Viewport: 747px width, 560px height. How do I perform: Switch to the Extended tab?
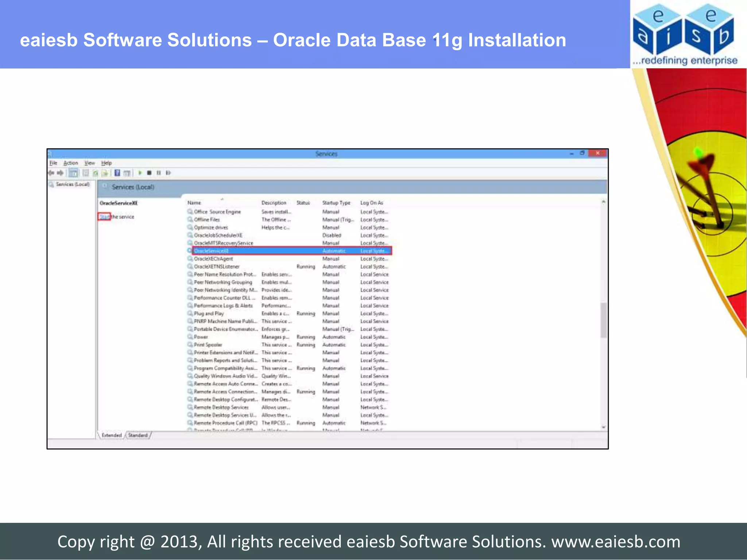[112, 435]
